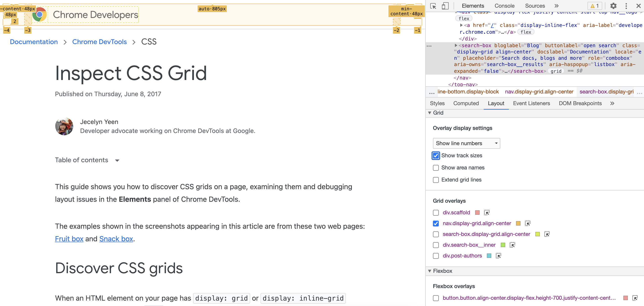Open the DevTools three-dot customize menu
The height and width of the screenshot is (306, 644).
click(626, 6)
